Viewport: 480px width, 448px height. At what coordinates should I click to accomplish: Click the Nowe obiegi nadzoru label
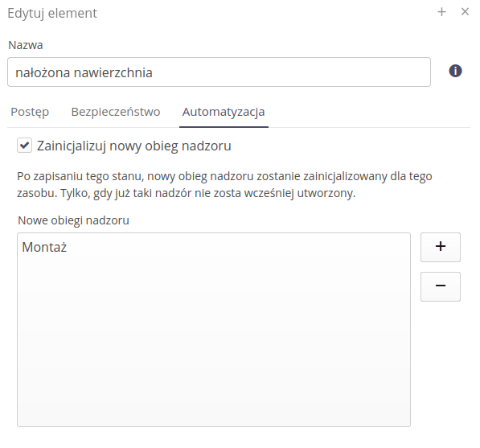[x=73, y=220]
